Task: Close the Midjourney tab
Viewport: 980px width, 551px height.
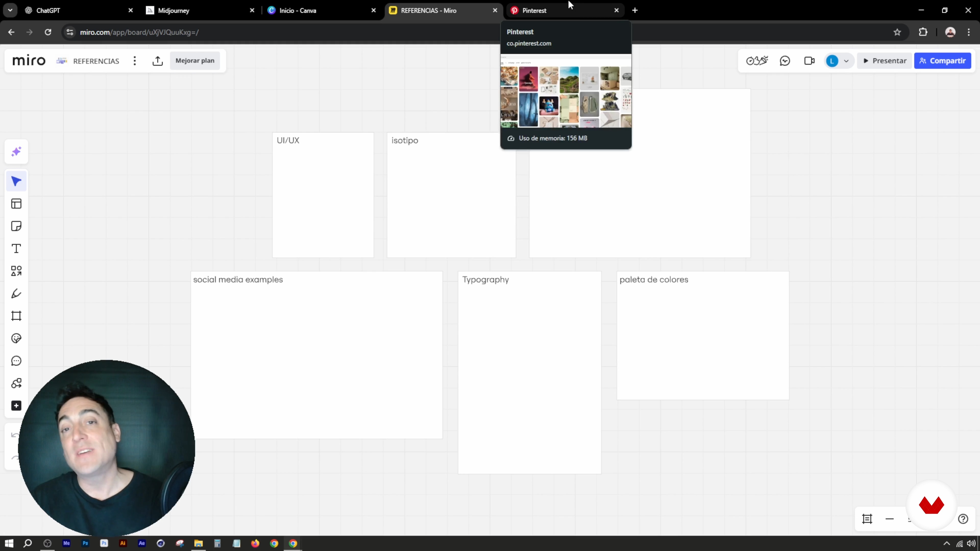Action: 252,10
